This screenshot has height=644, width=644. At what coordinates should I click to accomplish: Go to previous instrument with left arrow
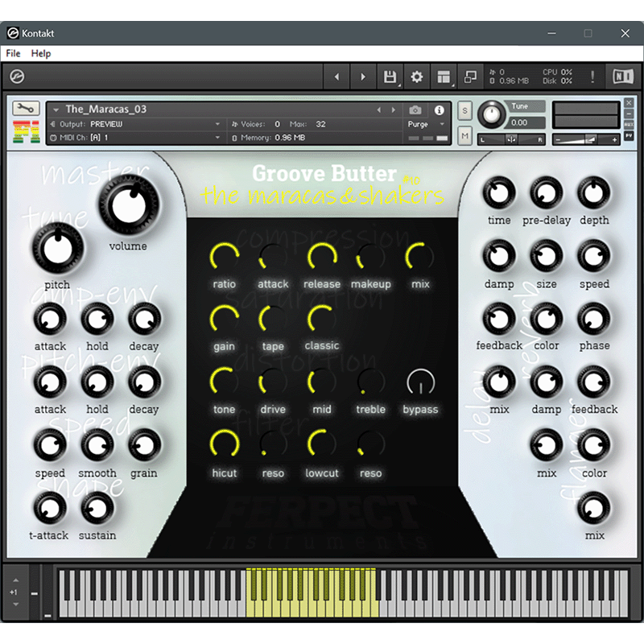(x=336, y=76)
